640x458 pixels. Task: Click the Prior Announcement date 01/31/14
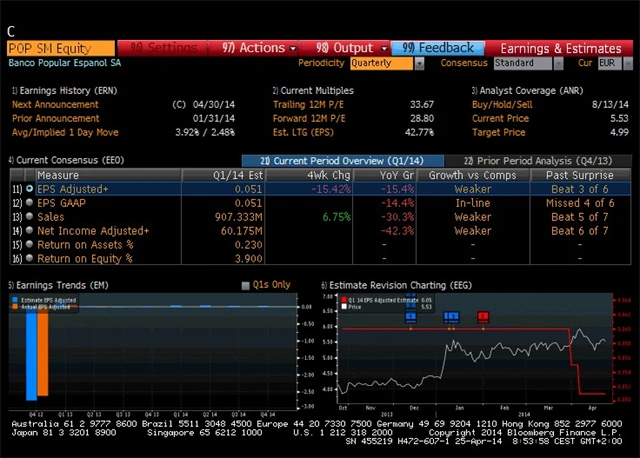(x=213, y=118)
